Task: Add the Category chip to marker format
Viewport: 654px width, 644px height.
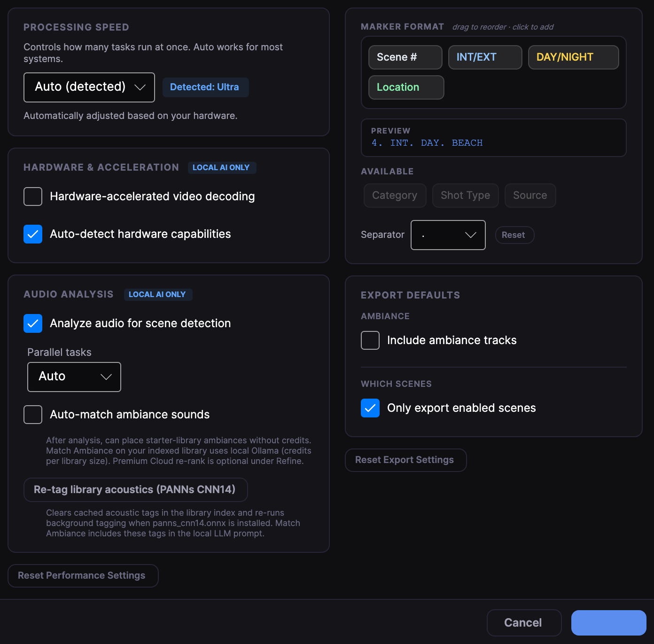Action: pos(395,196)
